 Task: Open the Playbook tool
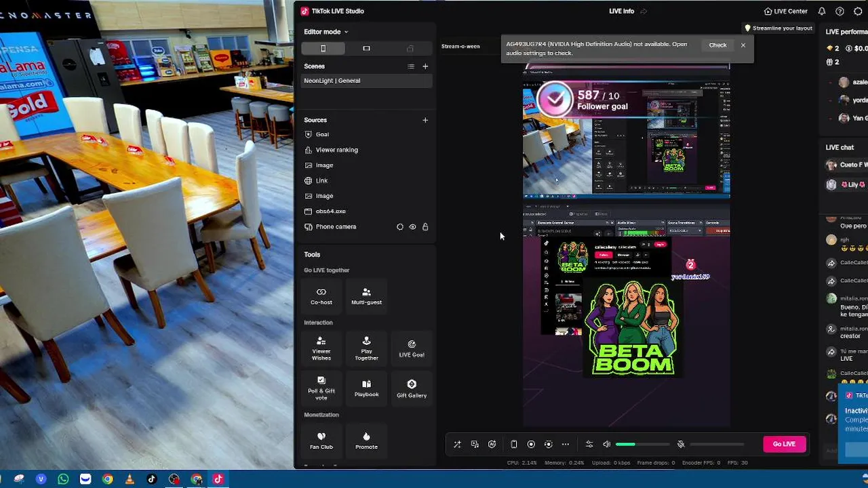(x=366, y=388)
